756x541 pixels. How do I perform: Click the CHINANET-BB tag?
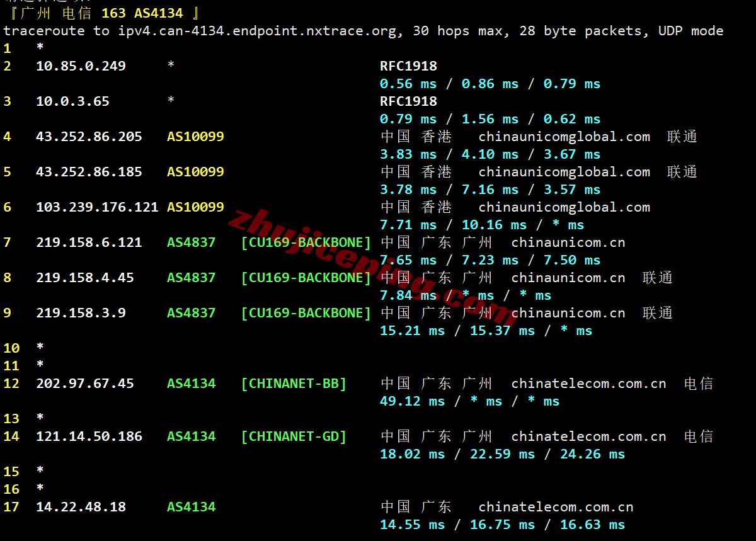294,384
